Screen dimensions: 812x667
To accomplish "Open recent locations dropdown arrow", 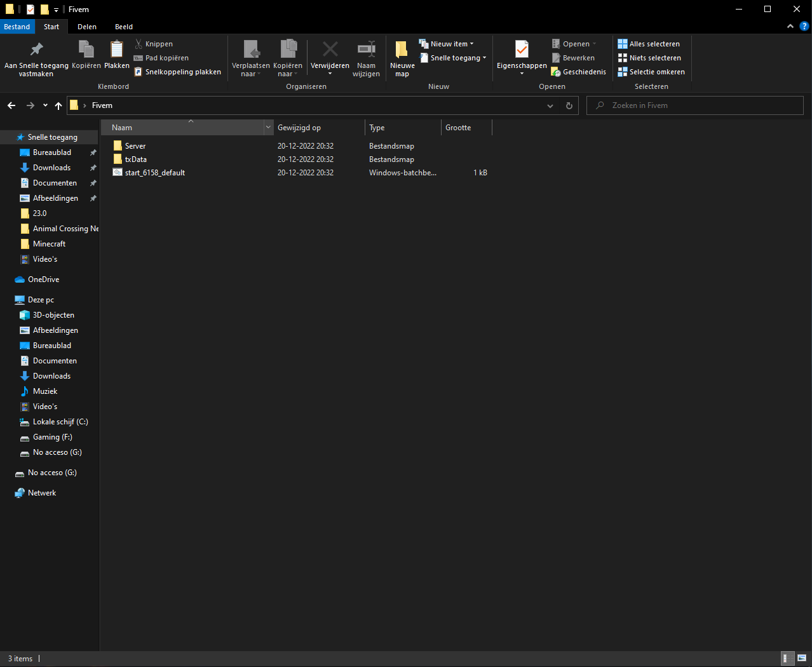I will 45,105.
